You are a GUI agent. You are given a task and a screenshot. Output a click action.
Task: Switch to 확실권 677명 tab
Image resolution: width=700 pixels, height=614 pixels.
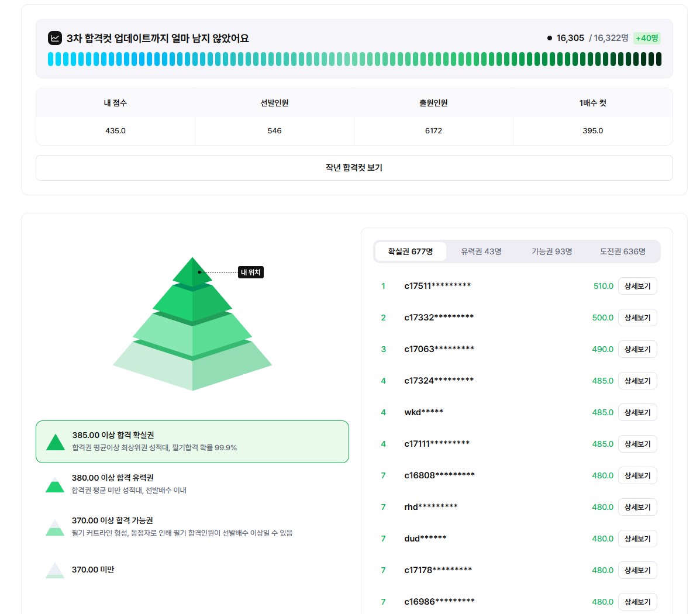(x=411, y=251)
